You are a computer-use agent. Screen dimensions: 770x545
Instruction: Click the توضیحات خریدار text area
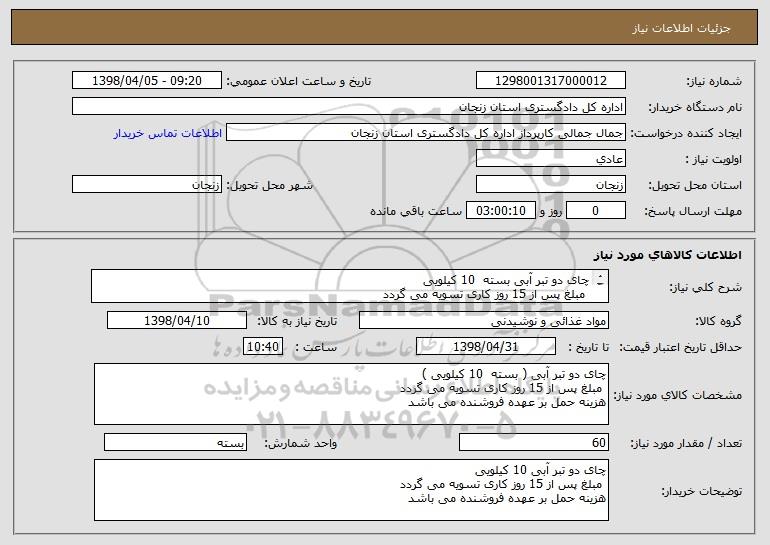[x=351, y=490]
